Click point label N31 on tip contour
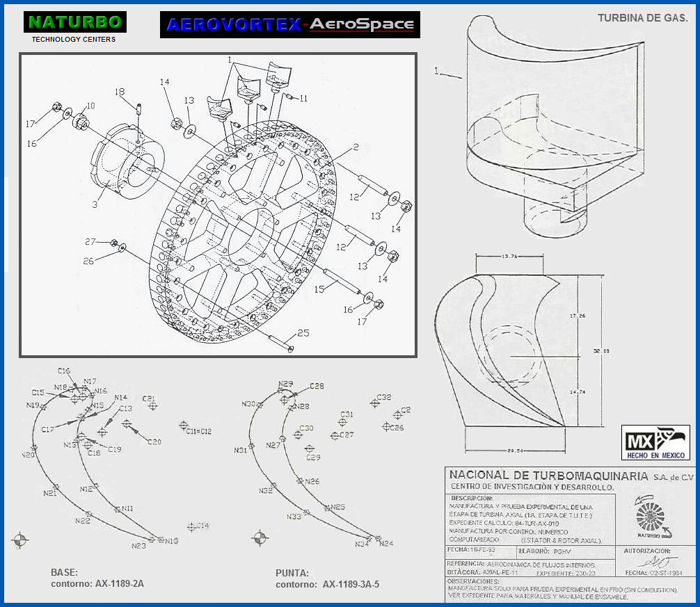The width and height of the screenshot is (700, 607). point(240,451)
